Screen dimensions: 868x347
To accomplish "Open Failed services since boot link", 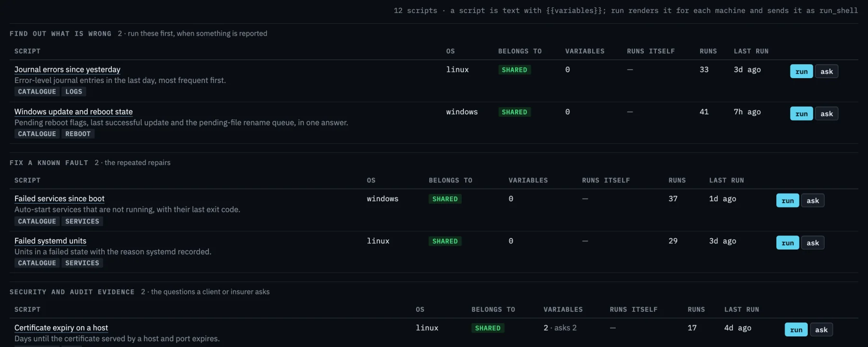I will tap(59, 198).
